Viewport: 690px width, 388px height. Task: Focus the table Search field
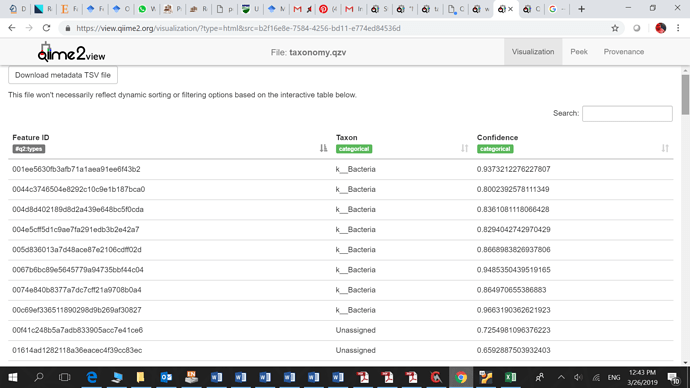pyautogui.click(x=627, y=113)
